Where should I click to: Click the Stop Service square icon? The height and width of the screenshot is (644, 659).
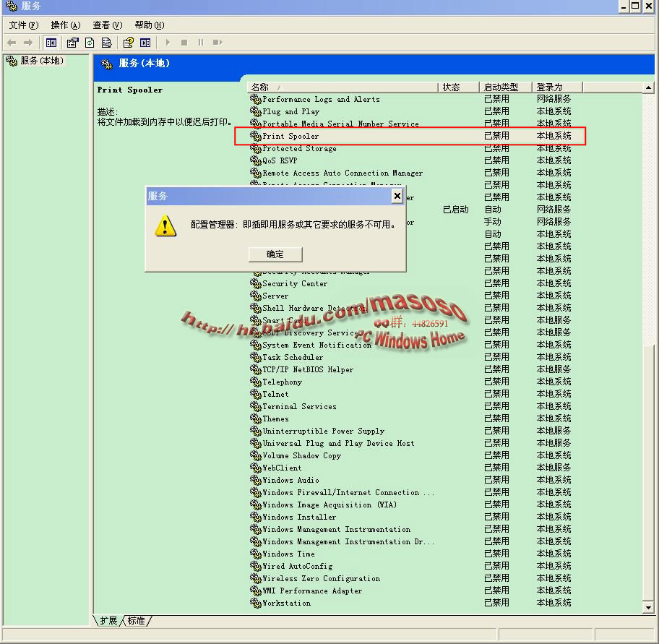point(184,43)
